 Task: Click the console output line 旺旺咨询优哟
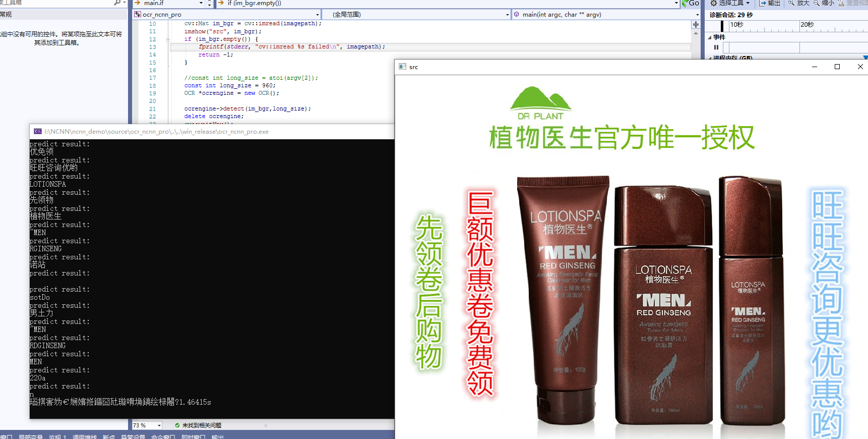(x=53, y=168)
